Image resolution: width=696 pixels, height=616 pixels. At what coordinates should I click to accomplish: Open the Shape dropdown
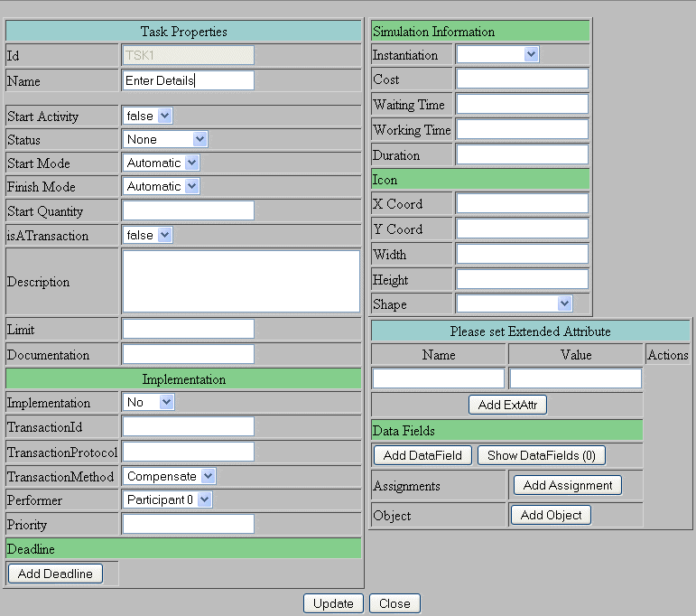coord(515,303)
